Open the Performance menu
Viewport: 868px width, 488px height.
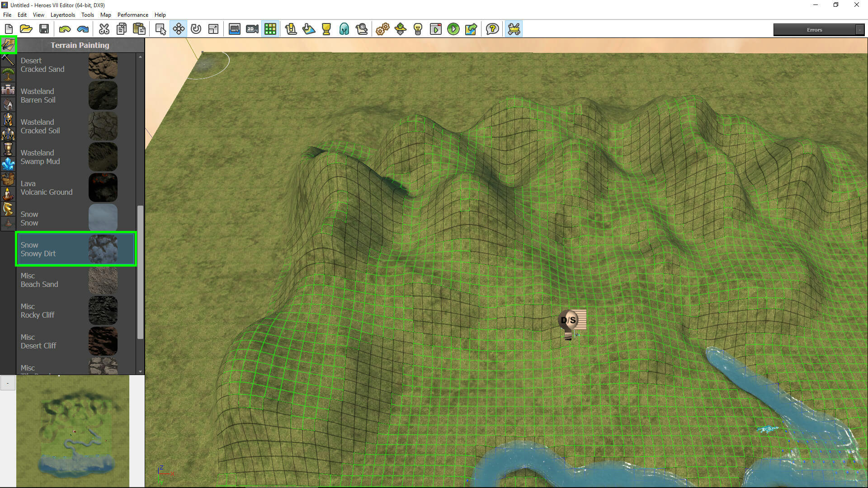pos(132,14)
